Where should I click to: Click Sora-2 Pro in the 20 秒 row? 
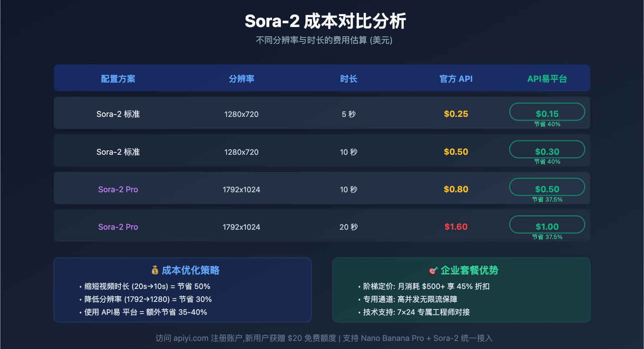tap(118, 227)
